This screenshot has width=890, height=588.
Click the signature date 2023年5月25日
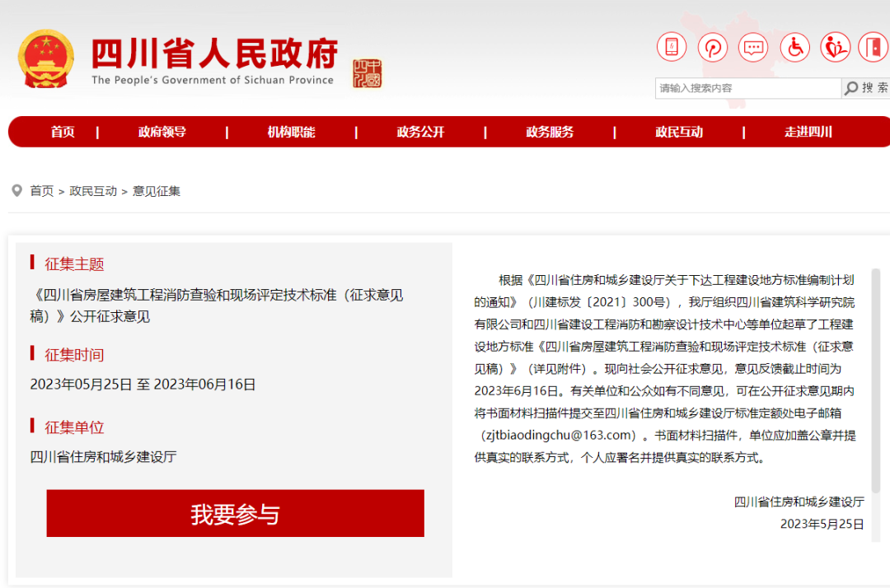pos(822,524)
